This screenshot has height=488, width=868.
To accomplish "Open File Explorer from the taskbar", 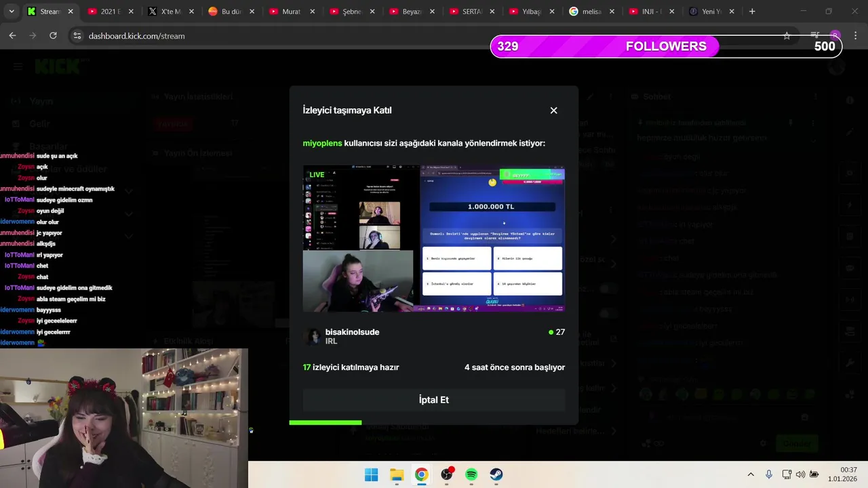I will [397, 474].
